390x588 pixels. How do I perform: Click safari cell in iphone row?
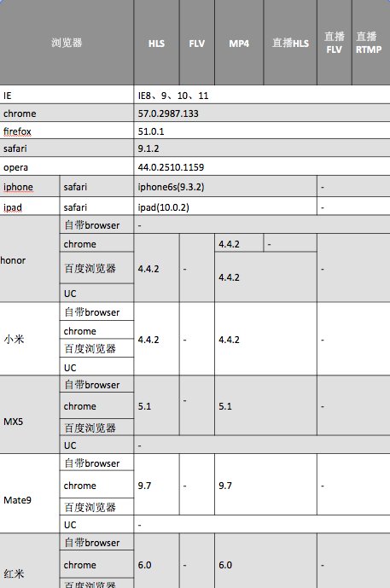(x=96, y=187)
